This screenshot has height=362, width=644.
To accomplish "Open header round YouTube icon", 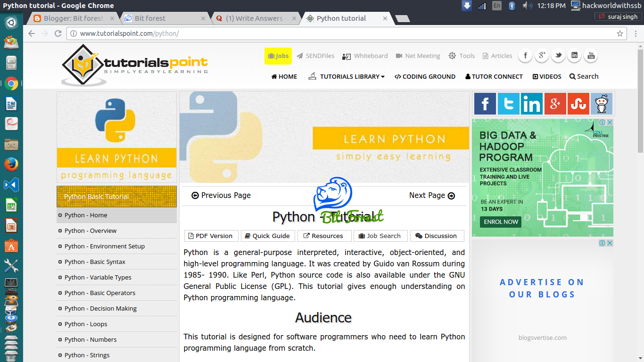I will tap(591, 55).
